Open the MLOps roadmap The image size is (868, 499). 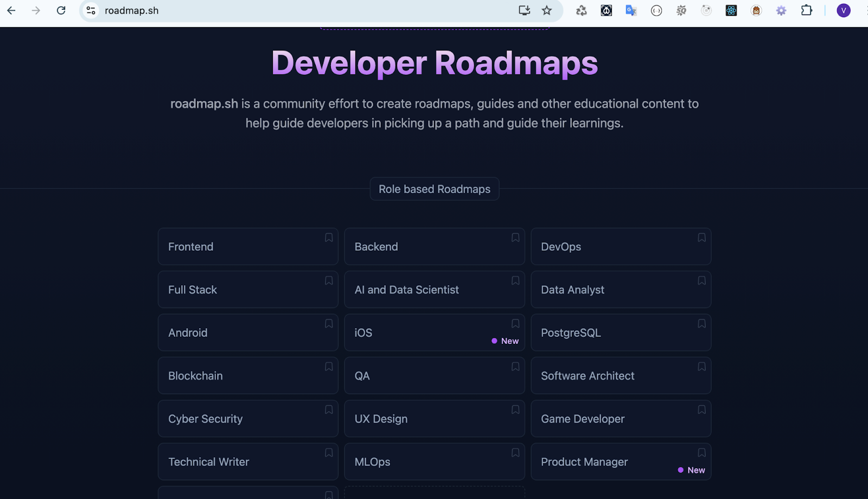[435, 462]
